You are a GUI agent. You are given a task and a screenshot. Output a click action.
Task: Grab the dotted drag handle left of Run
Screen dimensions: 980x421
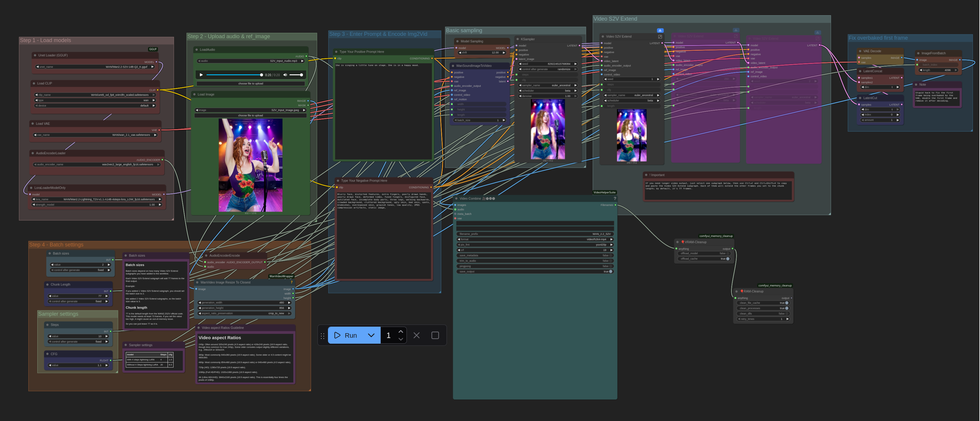(x=323, y=335)
